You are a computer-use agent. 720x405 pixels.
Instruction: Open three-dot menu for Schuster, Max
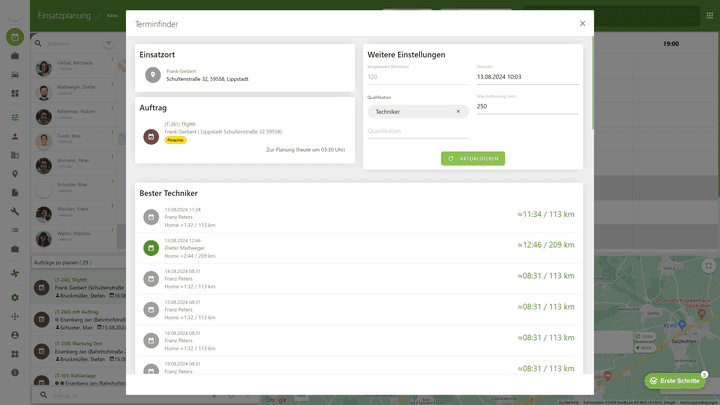(x=112, y=181)
